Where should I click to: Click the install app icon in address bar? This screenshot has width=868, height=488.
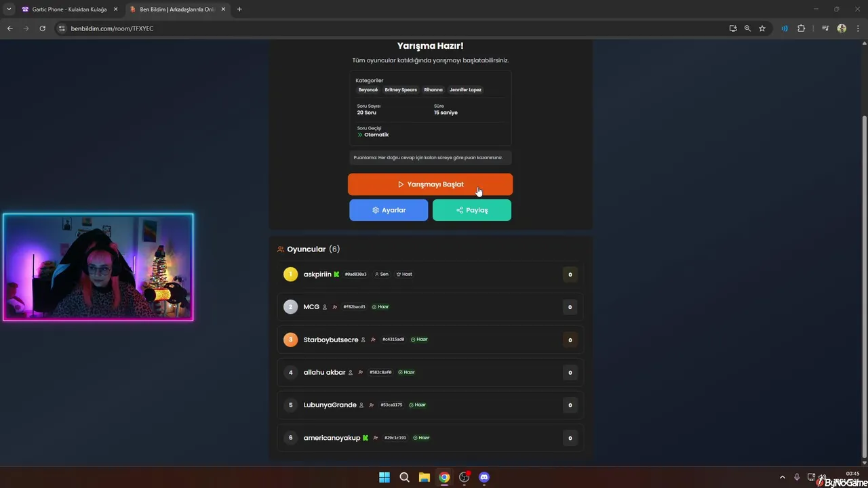click(733, 28)
